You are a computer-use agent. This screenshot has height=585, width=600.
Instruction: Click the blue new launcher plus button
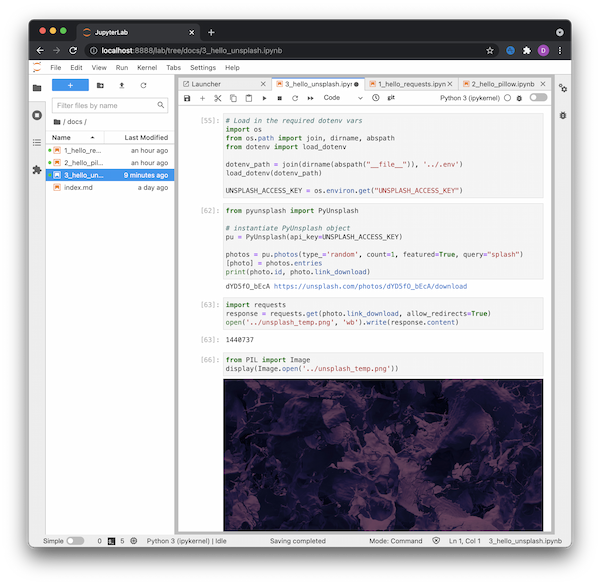(x=70, y=86)
